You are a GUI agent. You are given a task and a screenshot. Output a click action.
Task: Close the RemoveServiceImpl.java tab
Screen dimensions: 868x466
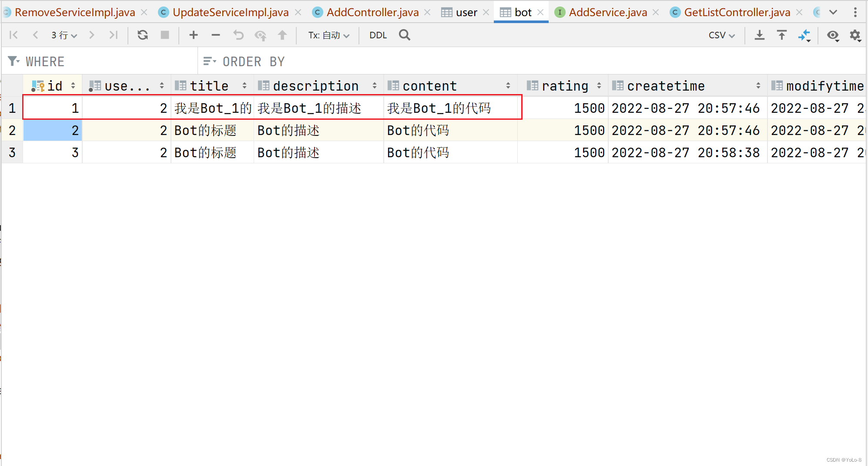(x=144, y=12)
